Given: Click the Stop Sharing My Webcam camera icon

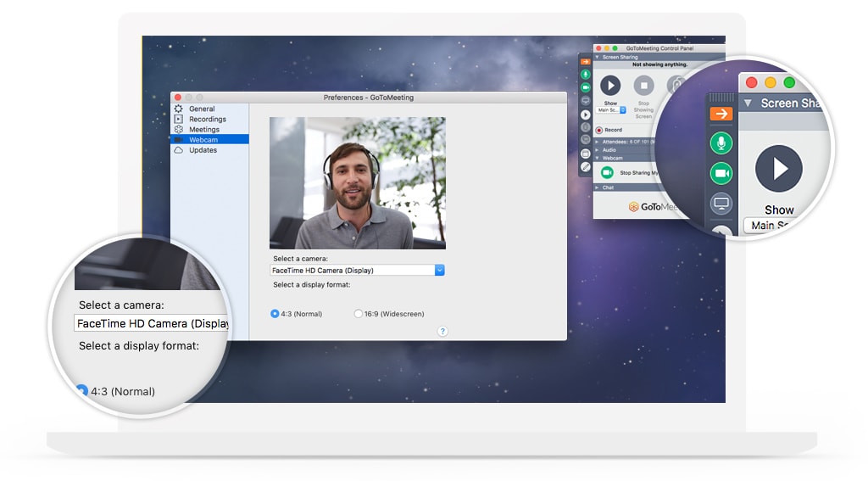Looking at the screenshot, I should pos(607,172).
